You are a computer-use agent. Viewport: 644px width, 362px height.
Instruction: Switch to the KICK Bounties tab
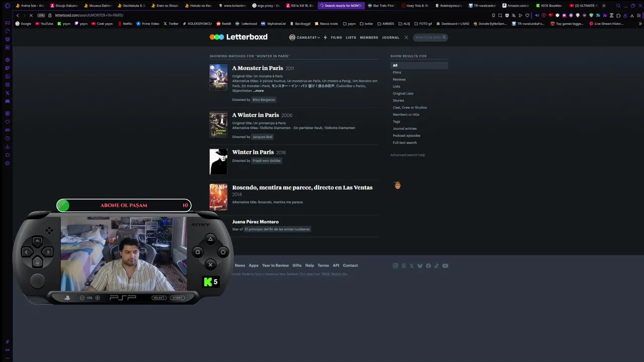coord(548,6)
